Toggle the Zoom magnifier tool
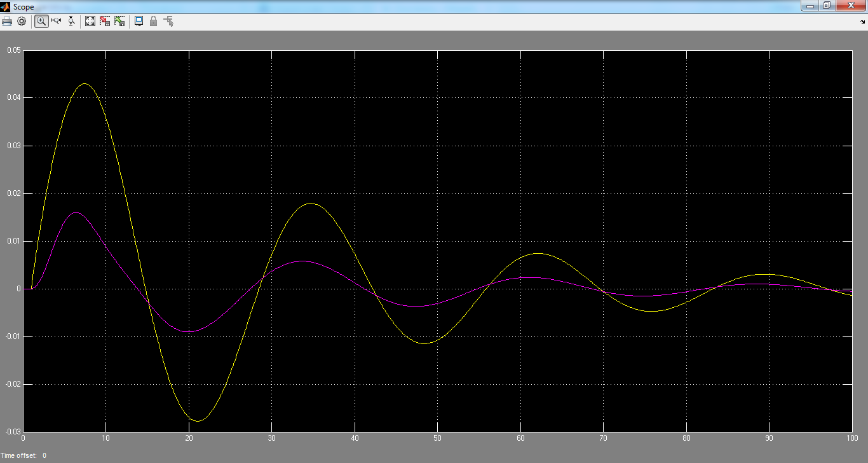 coord(41,21)
